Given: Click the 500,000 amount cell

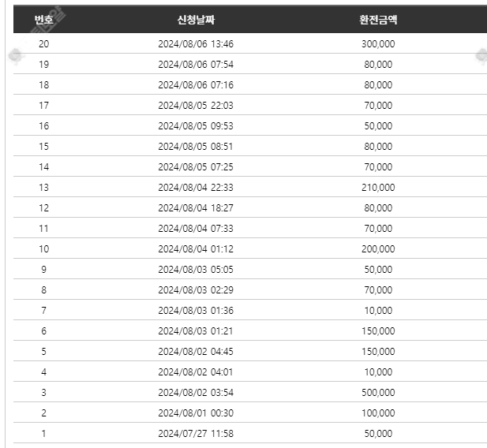Looking at the screenshot, I should click(378, 392).
